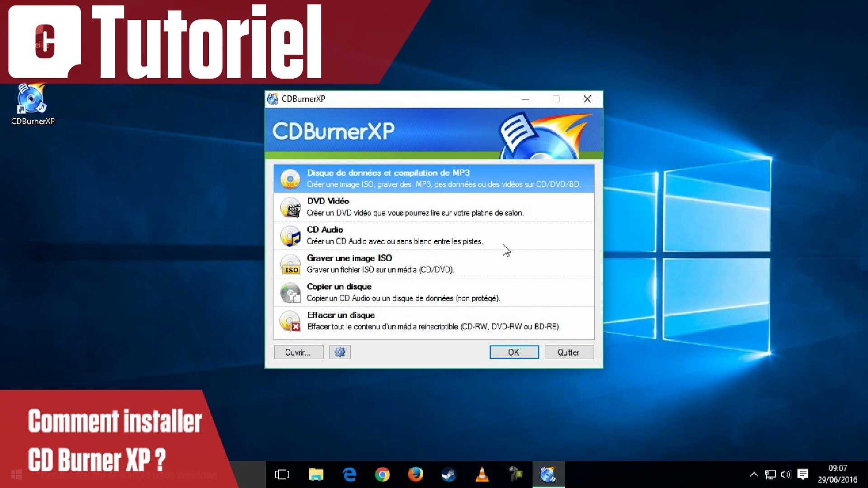This screenshot has height=488, width=868.
Task: Open the Task View taskbar button
Action: (x=282, y=474)
